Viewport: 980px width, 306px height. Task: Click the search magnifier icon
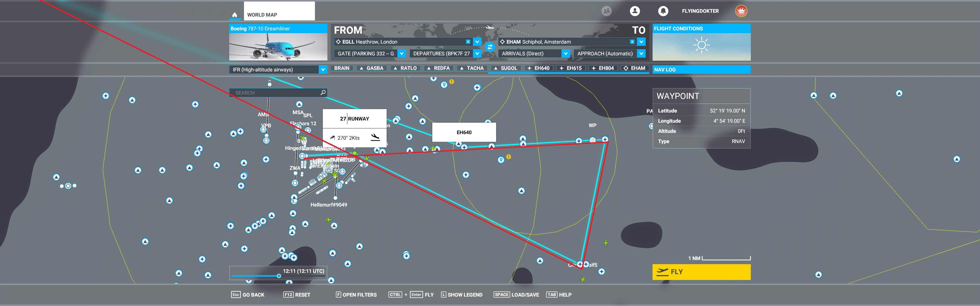(x=323, y=92)
